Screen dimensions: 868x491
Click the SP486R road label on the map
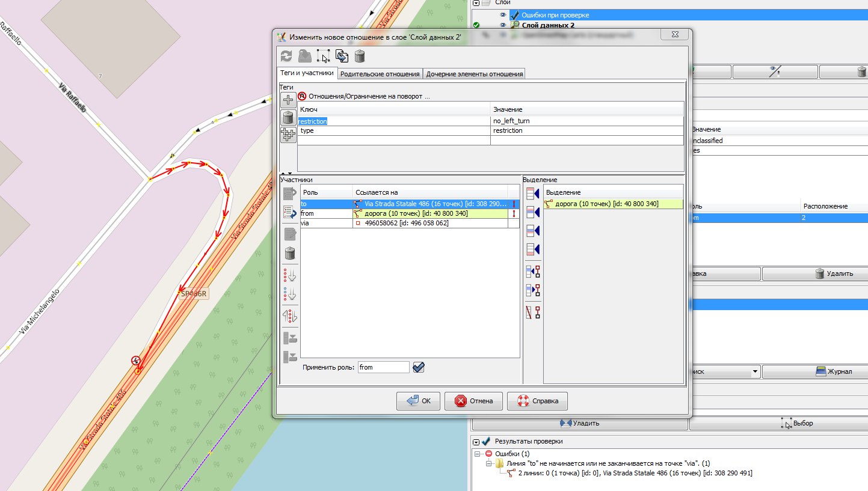pos(194,294)
